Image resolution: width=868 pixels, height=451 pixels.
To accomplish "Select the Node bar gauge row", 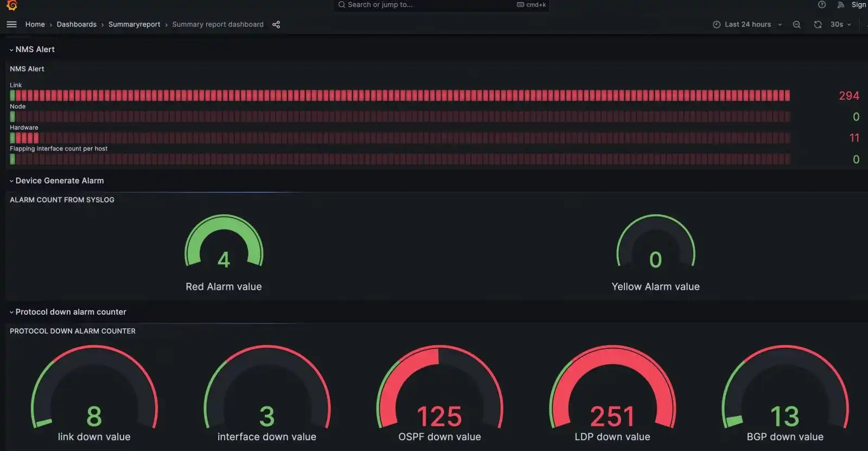I will click(x=400, y=117).
